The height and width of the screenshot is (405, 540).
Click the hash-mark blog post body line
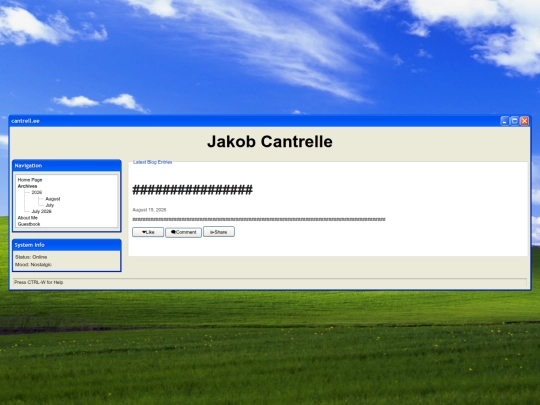[259, 219]
